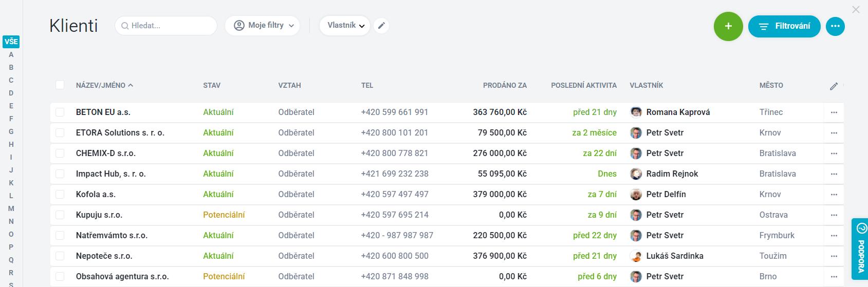Check the ETORA Solutions row checkbox
The height and width of the screenshot is (287, 868).
pyautogui.click(x=60, y=132)
